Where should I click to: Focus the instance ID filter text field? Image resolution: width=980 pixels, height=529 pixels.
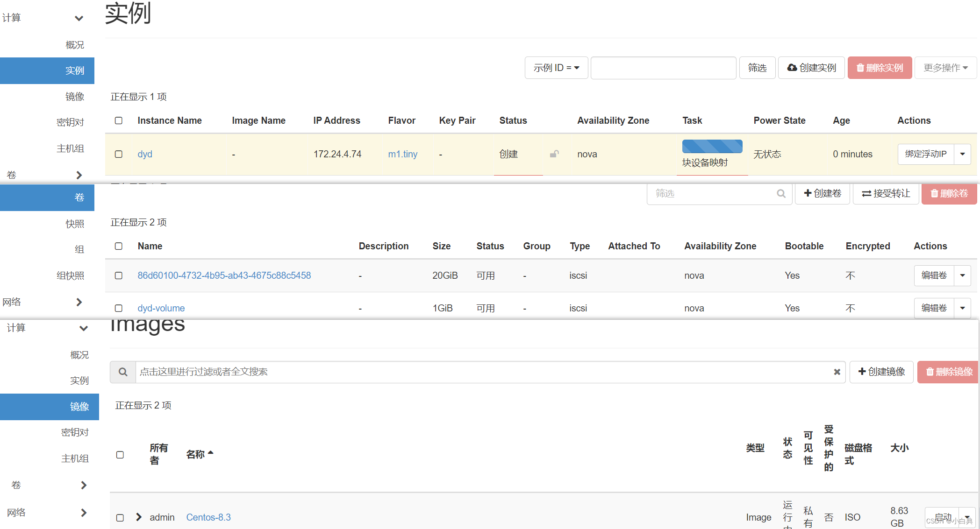(664, 68)
